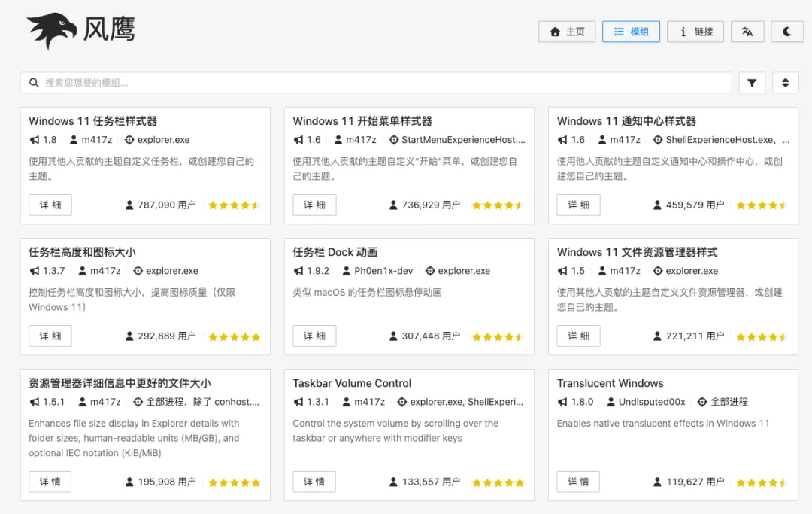Click users icon beside 119,627 用户
Image resolution: width=812 pixels, height=514 pixels.
[658, 482]
